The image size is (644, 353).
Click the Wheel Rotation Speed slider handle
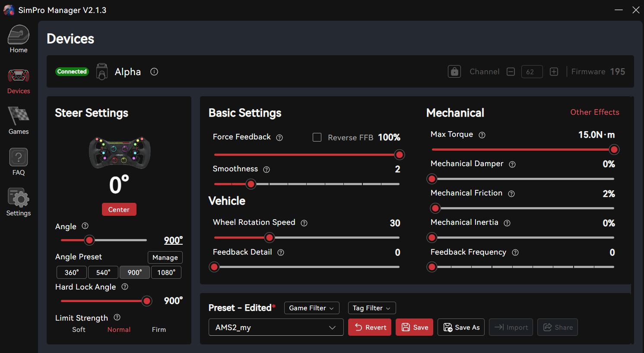pos(270,237)
